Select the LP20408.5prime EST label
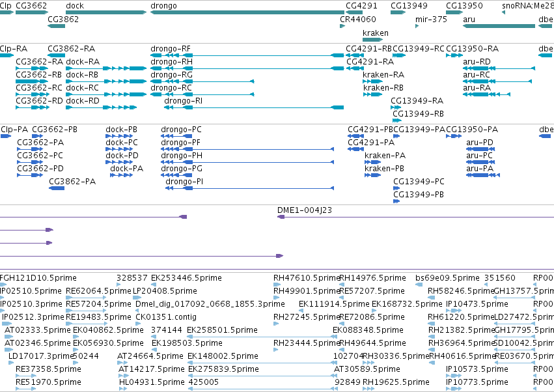Viewport: 554px width, 392px height. (165, 291)
